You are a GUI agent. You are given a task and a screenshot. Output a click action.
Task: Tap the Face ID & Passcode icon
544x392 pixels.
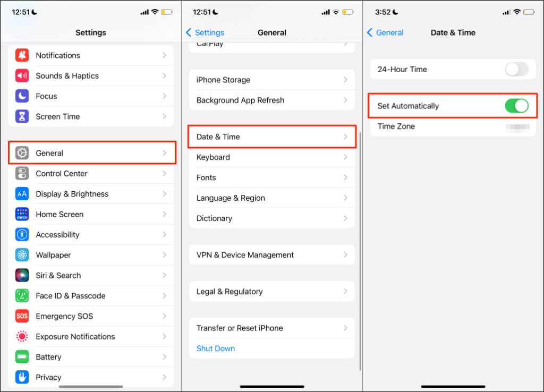click(22, 296)
